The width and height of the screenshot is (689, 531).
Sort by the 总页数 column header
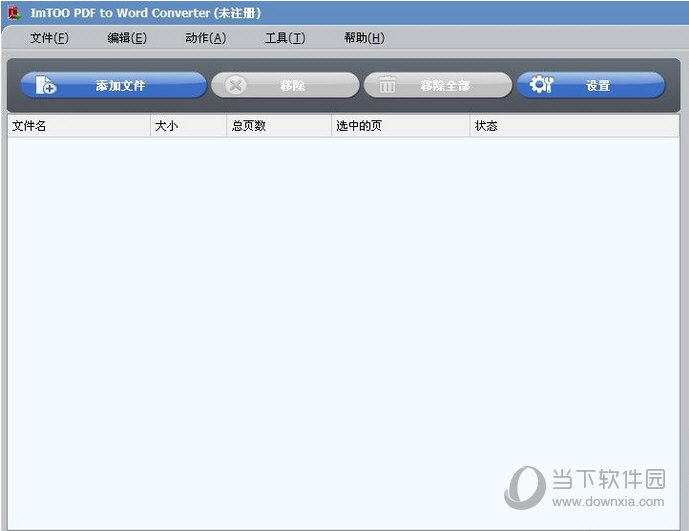coord(279,126)
